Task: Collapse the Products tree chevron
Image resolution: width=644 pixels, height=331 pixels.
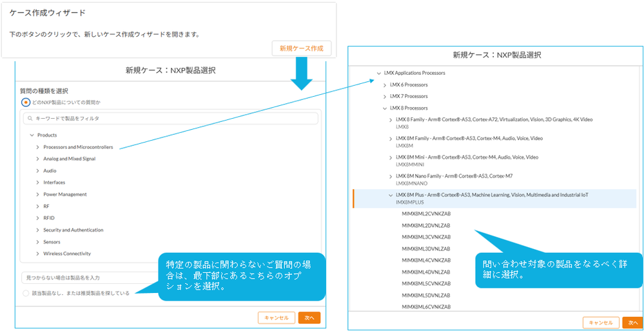Action: [x=32, y=135]
